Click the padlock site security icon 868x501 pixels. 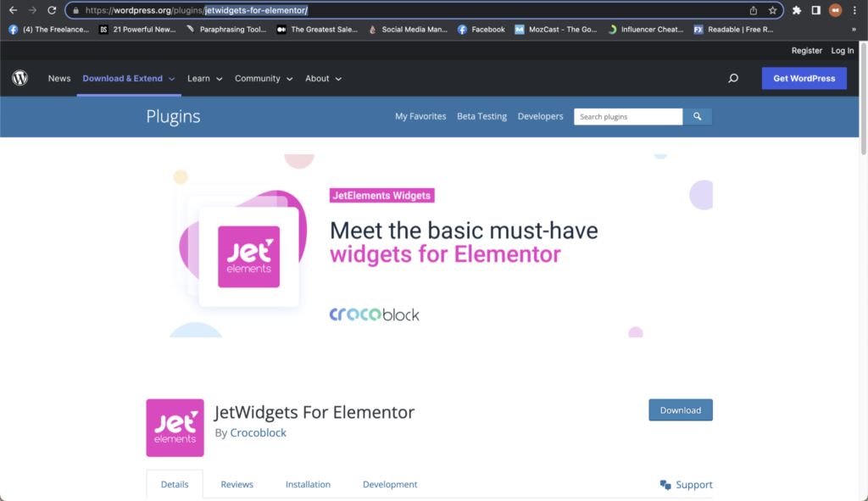coord(75,10)
